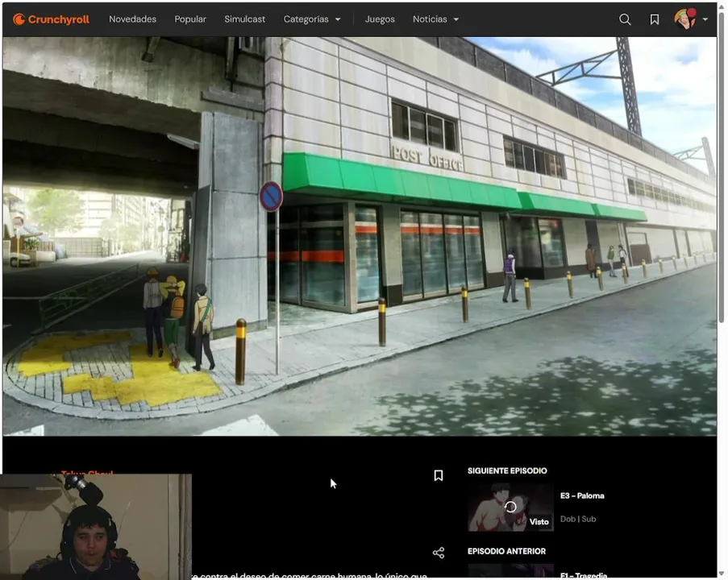Open the search magnifier icon
728x580 pixels.
click(x=625, y=19)
